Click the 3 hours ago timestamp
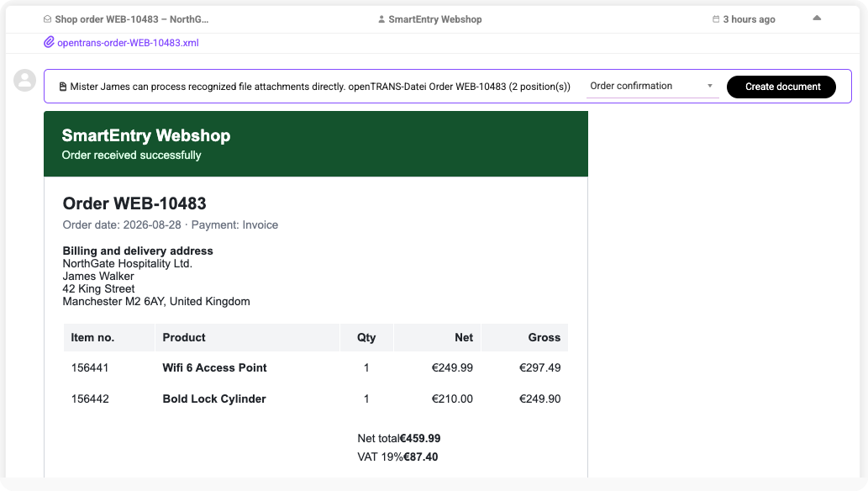The width and height of the screenshot is (868, 491). tap(749, 19)
